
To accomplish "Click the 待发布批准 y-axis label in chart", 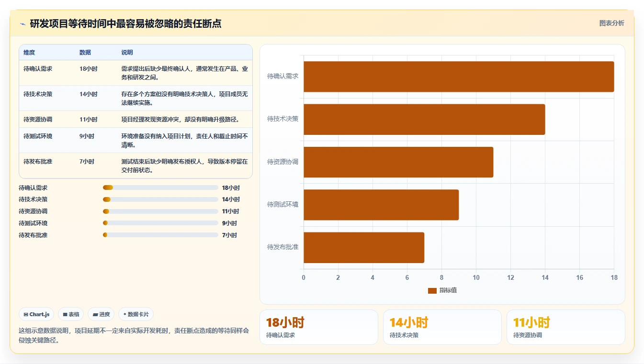I will (x=282, y=247).
